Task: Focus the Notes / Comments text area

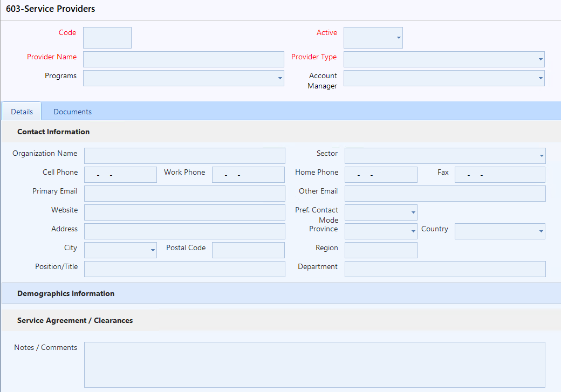Action: pyautogui.click(x=315, y=365)
